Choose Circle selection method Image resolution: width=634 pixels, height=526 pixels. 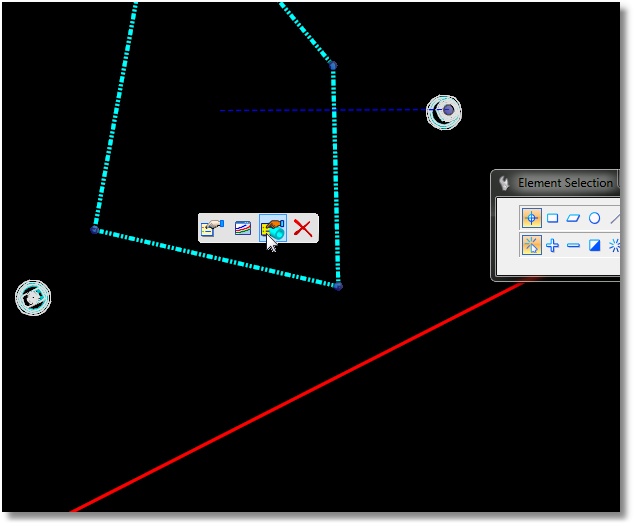pos(594,218)
